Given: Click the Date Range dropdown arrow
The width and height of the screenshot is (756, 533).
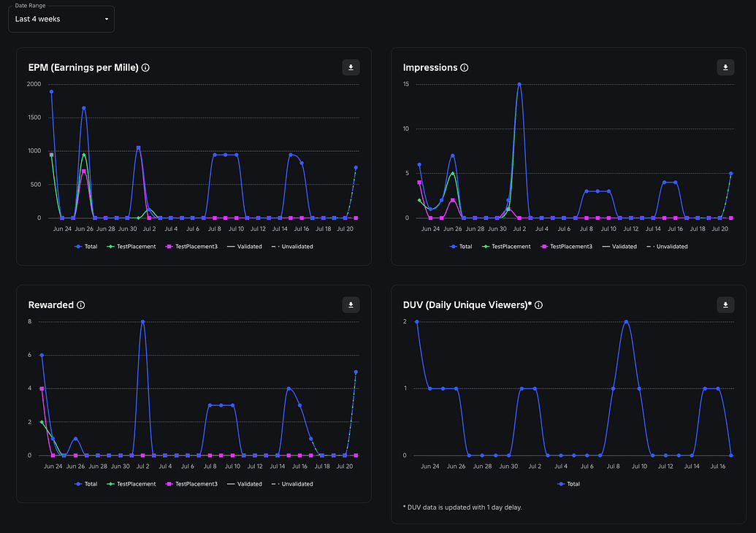Looking at the screenshot, I should (x=107, y=19).
